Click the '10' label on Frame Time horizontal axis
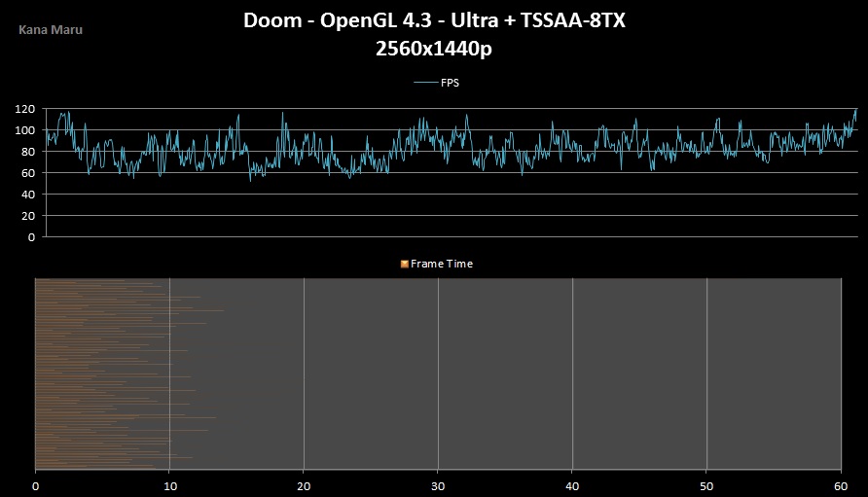This screenshot has height=497, width=868. point(170,486)
